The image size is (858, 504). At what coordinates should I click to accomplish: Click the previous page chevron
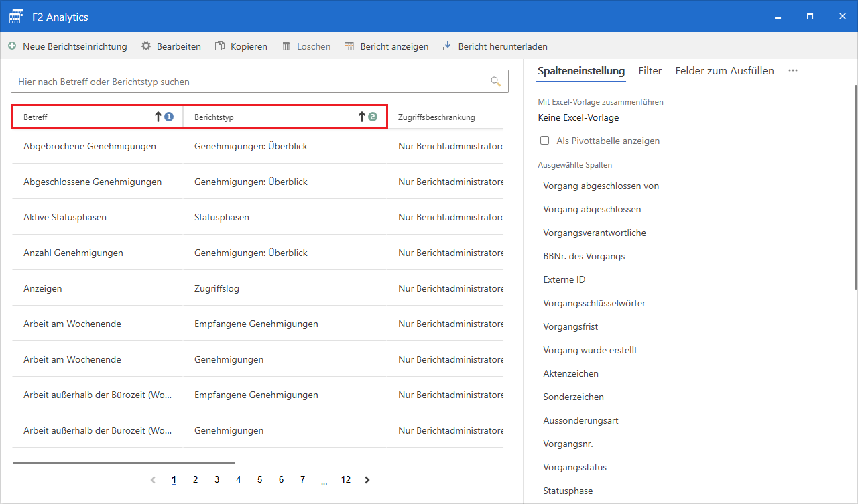click(153, 479)
